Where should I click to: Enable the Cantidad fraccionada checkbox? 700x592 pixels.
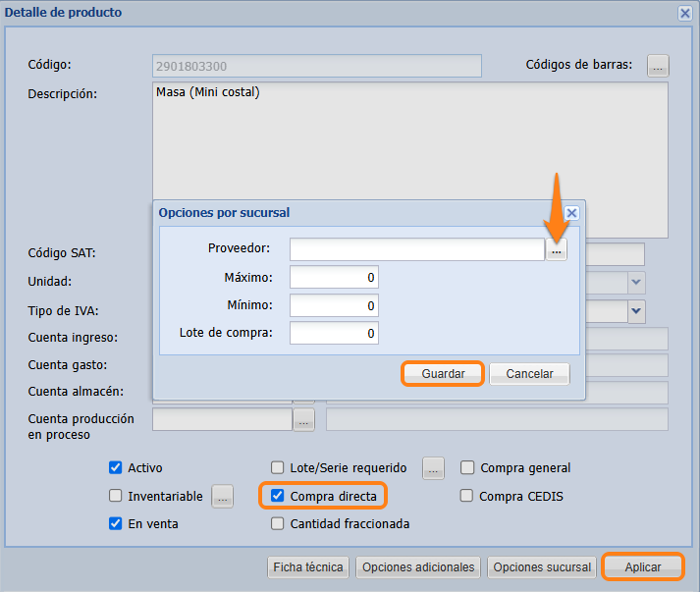278,524
